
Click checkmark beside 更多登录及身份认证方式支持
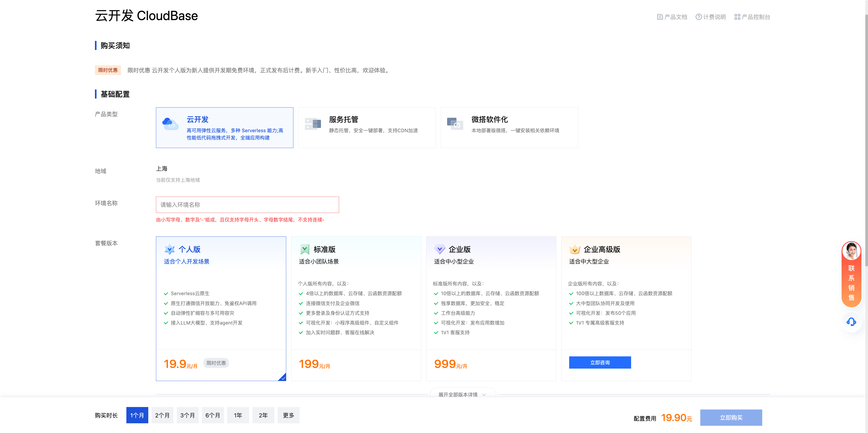click(301, 313)
